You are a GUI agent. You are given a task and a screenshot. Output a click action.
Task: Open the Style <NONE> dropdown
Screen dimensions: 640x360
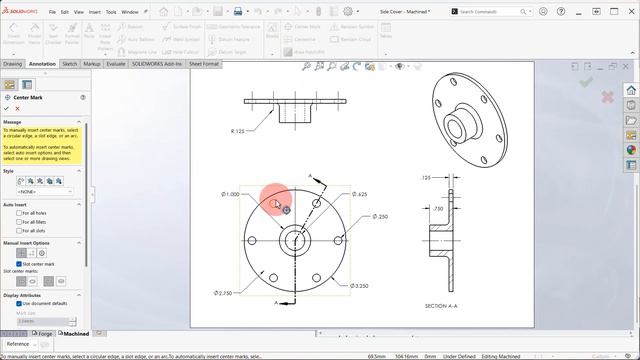[x=45, y=192]
